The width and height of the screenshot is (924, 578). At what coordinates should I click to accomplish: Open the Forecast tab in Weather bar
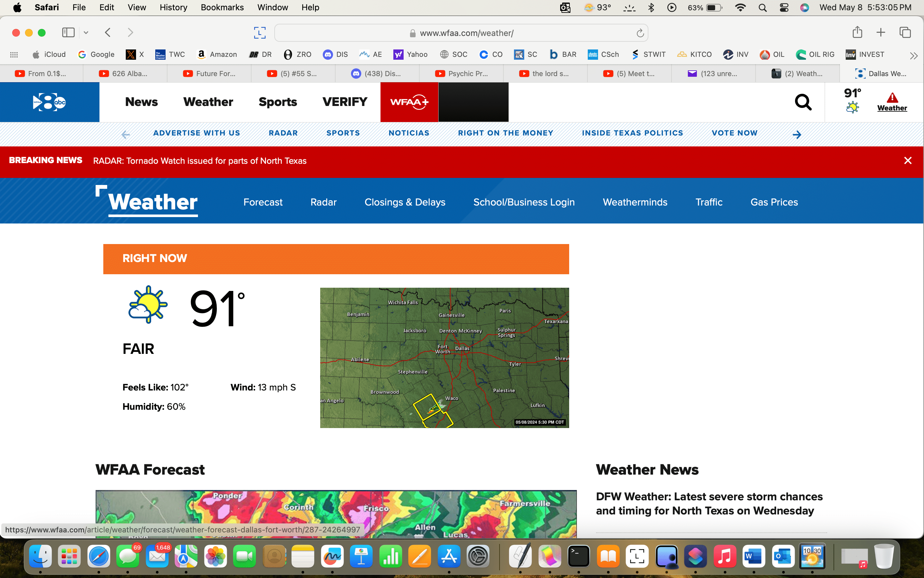click(x=263, y=202)
